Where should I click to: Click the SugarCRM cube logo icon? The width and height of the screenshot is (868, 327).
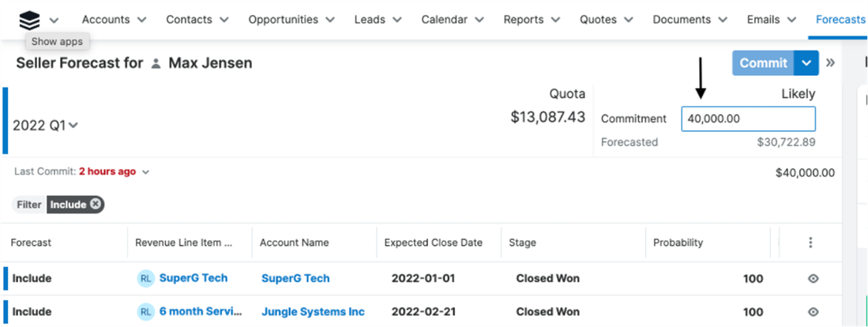point(29,20)
